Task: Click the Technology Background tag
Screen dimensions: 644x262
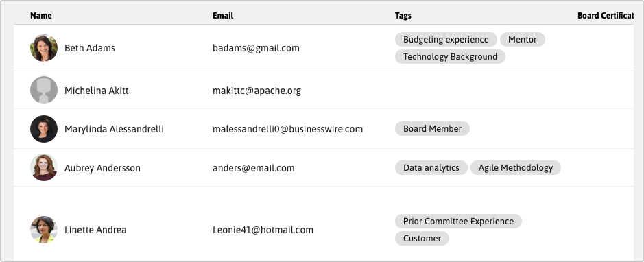Action: (x=450, y=57)
